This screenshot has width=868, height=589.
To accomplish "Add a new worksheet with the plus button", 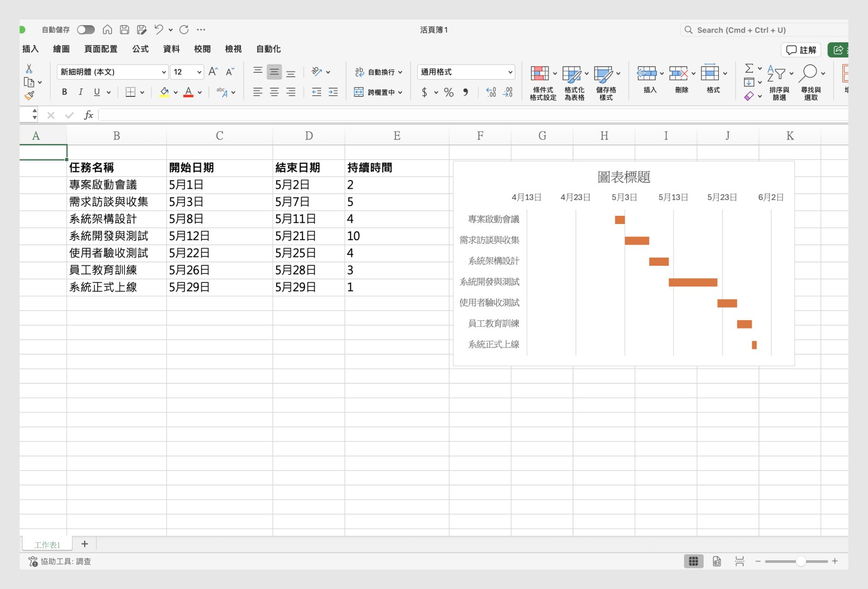I will (x=85, y=544).
